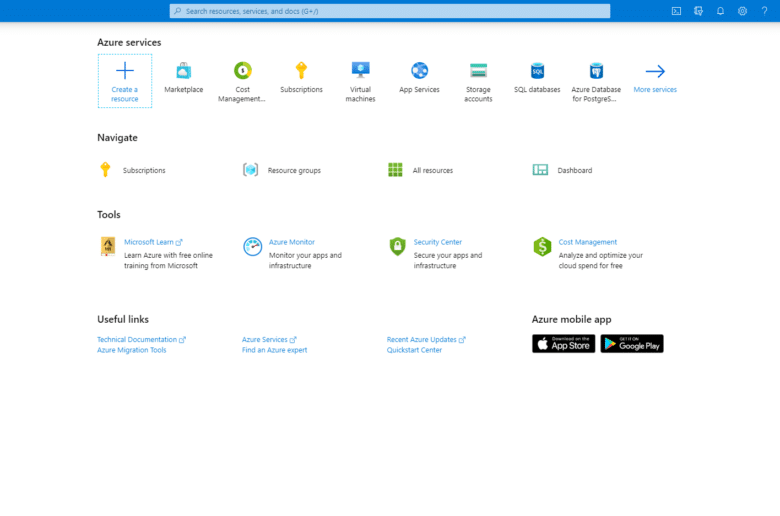Open SQL databases service icon
The height and width of the screenshot is (516, 780).
pyautogui.click(x=537, y=71)
